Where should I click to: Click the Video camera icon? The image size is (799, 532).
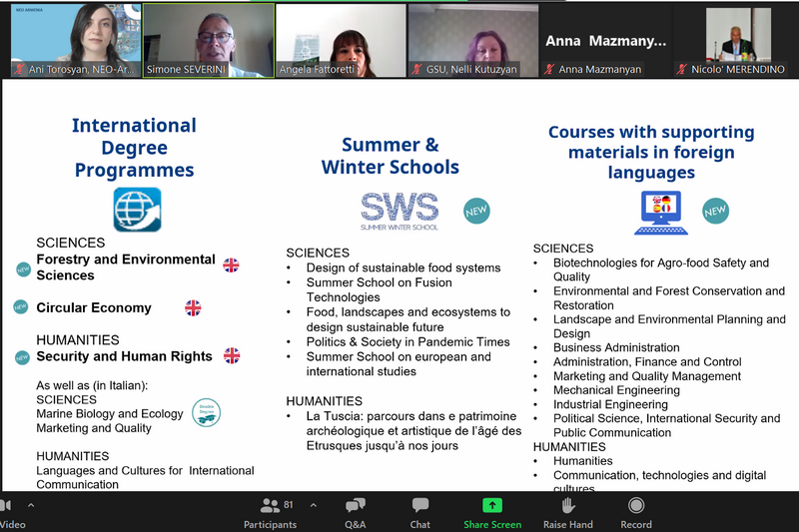tap(5, 505)
